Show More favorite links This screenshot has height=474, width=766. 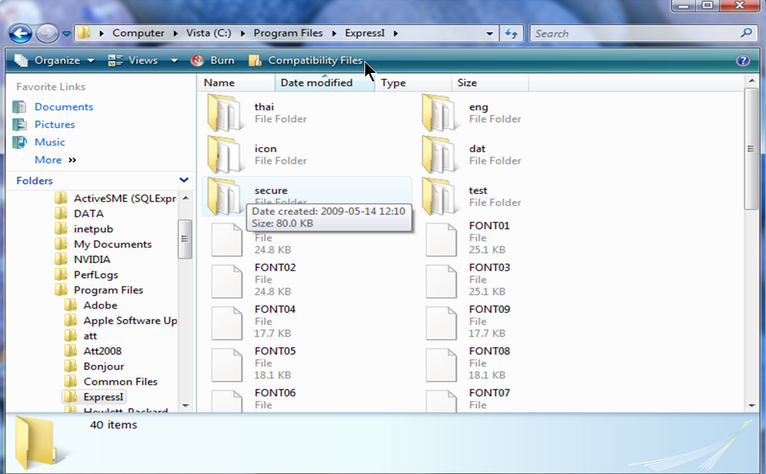pyautogui.click(x=55, y=160)
